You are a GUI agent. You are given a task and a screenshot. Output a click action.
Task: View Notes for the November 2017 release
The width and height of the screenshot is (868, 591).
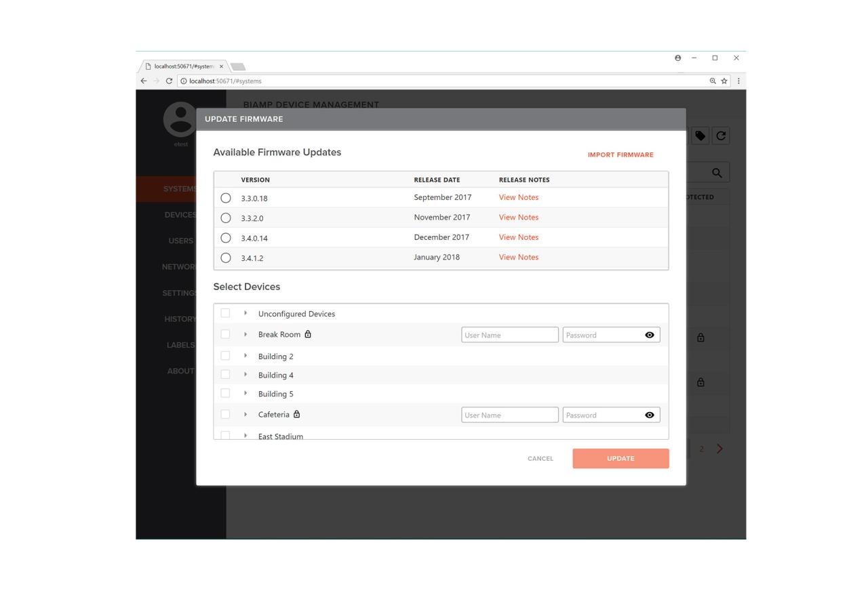point(517,217)
